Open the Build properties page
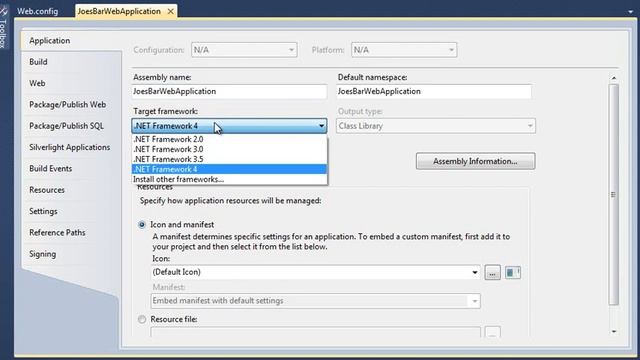 38,62
